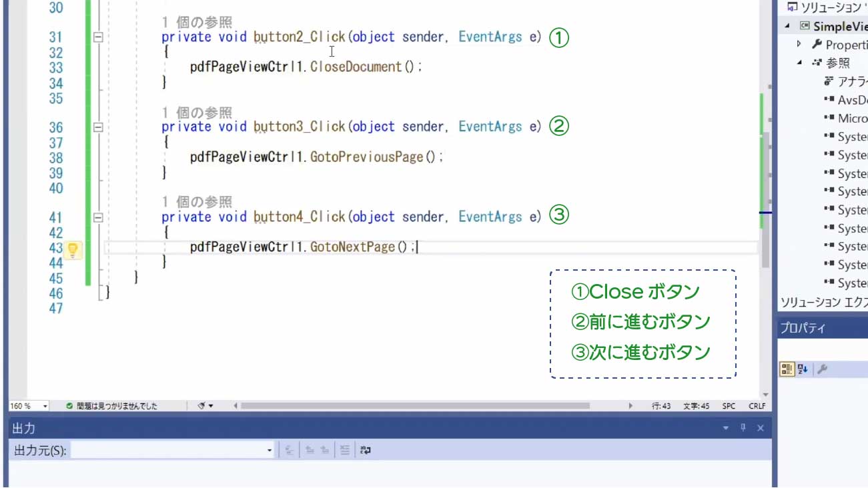Collapse the button2_Click method outline
Viewport: 868px width, 488px height.
pyautogui.click(x=99, y=37)
